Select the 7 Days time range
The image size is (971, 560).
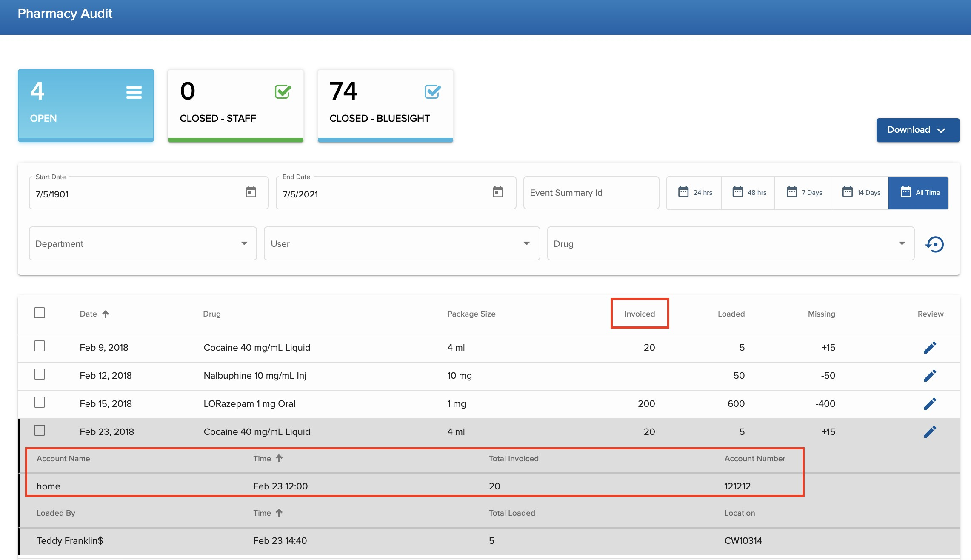point(803,193)
